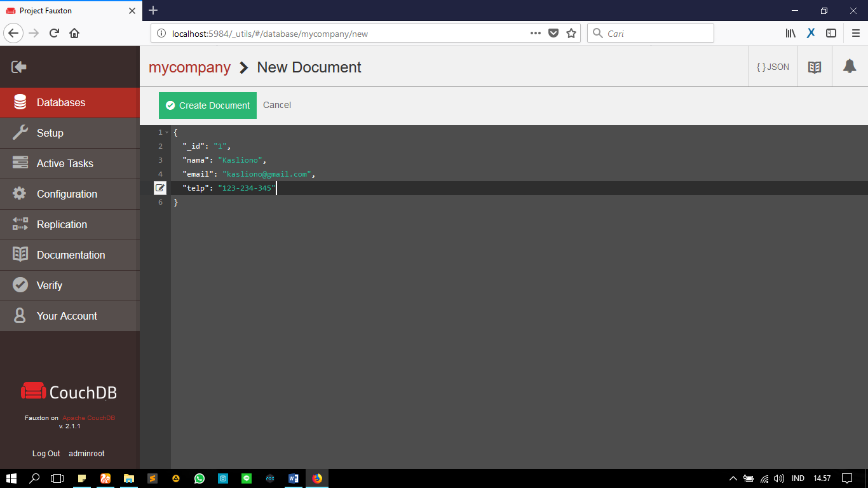Collapse the Fauxton sidebar
868x488 pixels.
pos(19,66)
